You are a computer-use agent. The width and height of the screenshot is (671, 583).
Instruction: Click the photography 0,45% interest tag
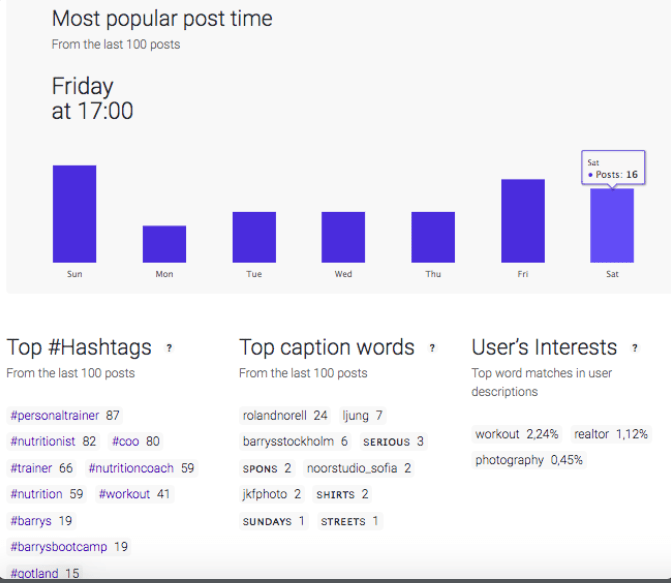point(529,460)
